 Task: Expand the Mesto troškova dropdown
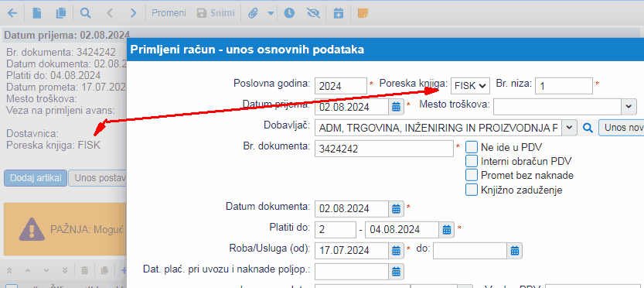pyautogui.click(x=629, y=107)
